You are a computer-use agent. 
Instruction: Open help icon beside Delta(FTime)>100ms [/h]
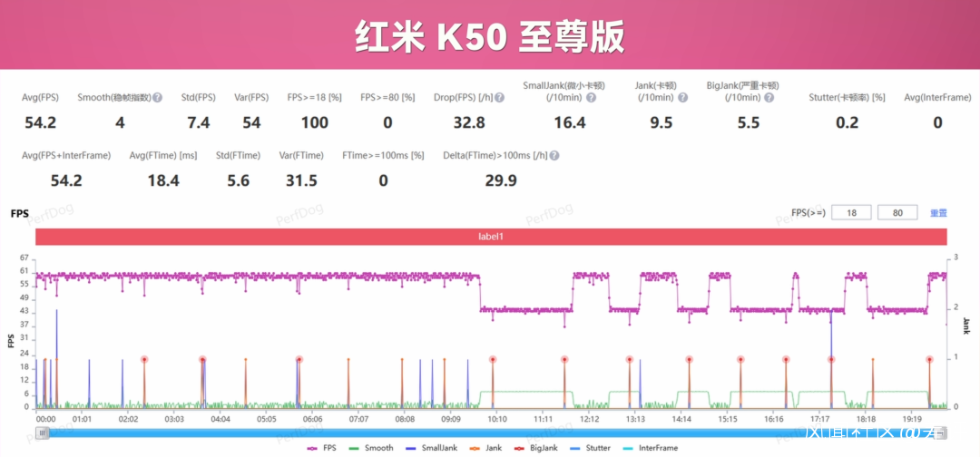[x=554, y=156]
